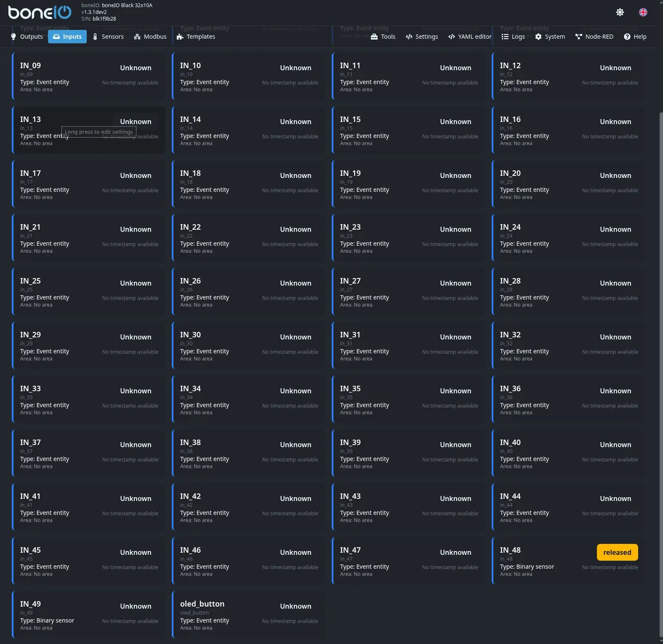
Task: Click the page vertical scrollbar
Action: 660,374
